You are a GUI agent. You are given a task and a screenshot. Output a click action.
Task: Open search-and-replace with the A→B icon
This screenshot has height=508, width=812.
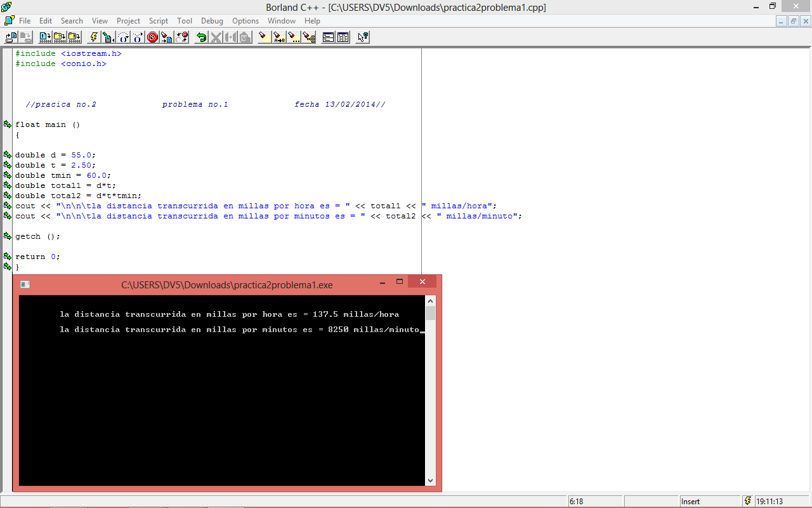coord(278,37)
